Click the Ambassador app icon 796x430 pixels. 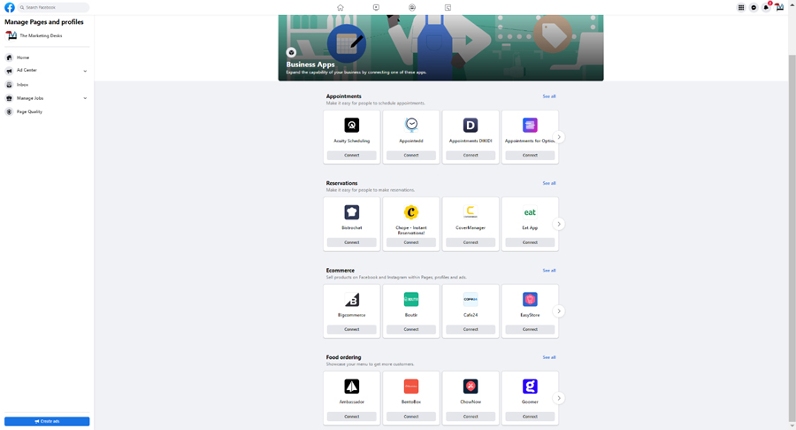(352, 386)
